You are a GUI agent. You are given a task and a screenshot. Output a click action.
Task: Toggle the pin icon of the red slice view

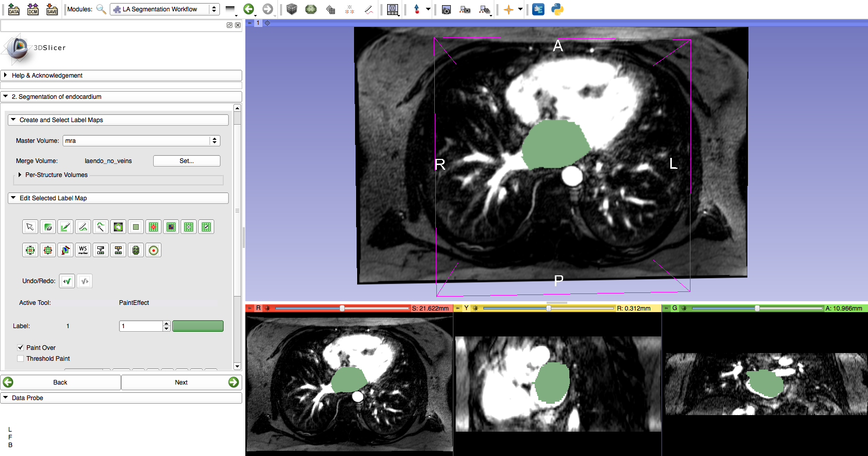coord(250,308)
